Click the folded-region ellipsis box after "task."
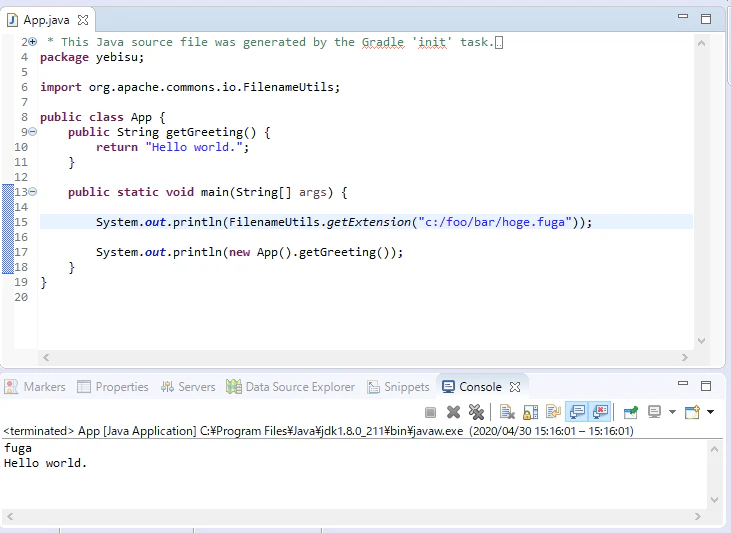The width and height of the screenshot is (731, 533). (499, 43)
